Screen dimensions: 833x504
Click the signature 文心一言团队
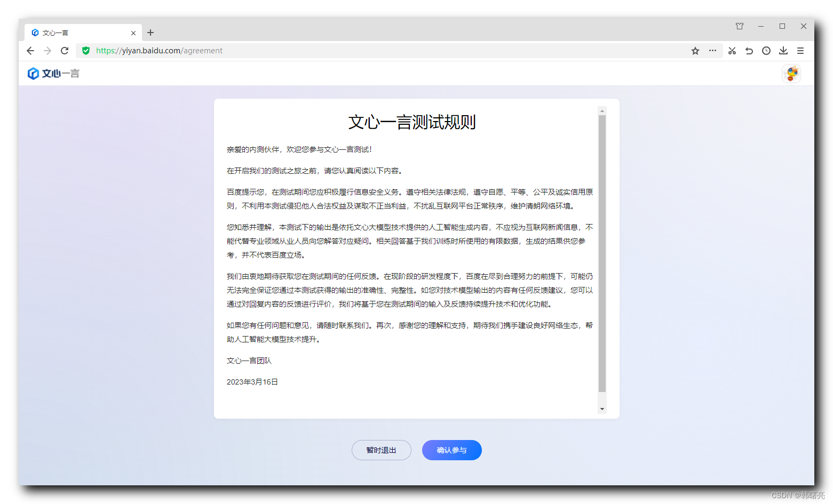(249, 361)
